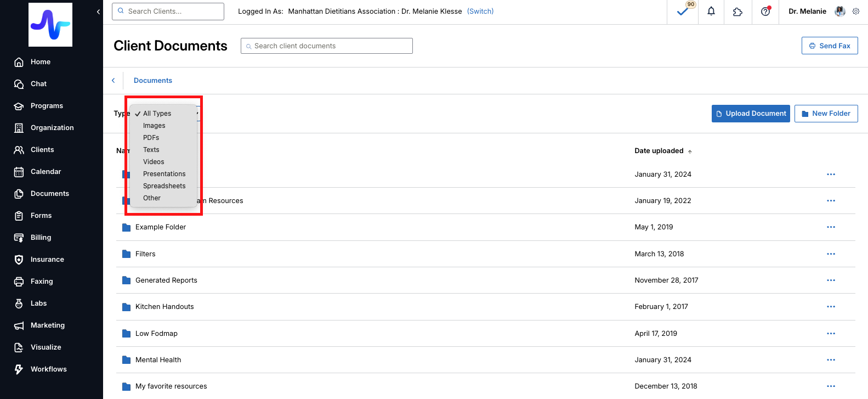This screenshot has width=868, height=399.
Task: Go back using the breadcrumb chevron
Action: coord(114,81)
